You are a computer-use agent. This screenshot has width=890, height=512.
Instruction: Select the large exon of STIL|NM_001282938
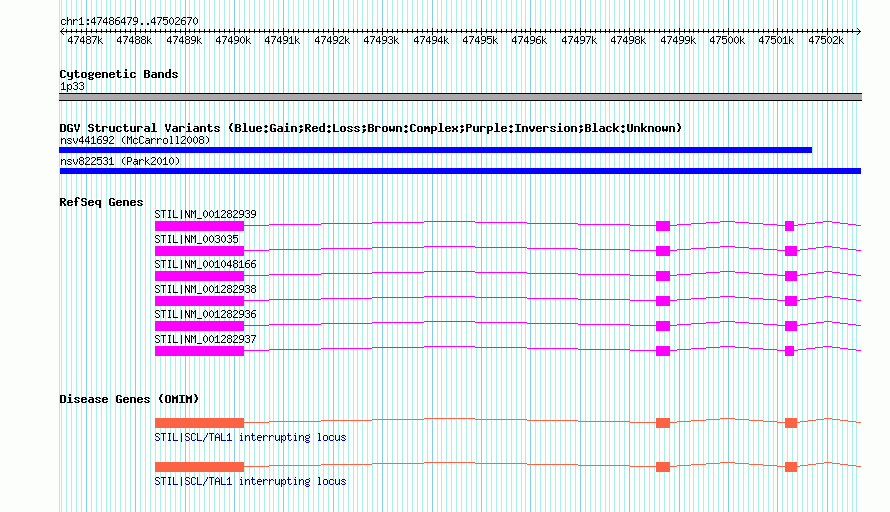(199, 301)
